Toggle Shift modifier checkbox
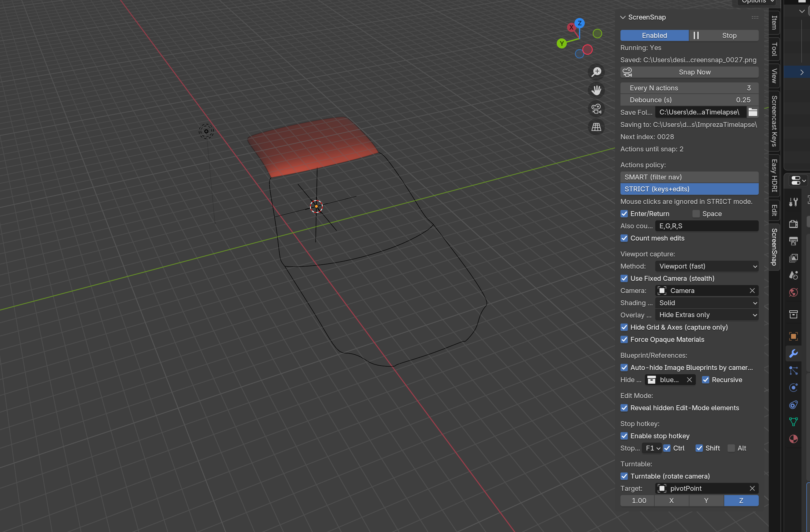Screen dimensions: 810x532 (699, 448)
